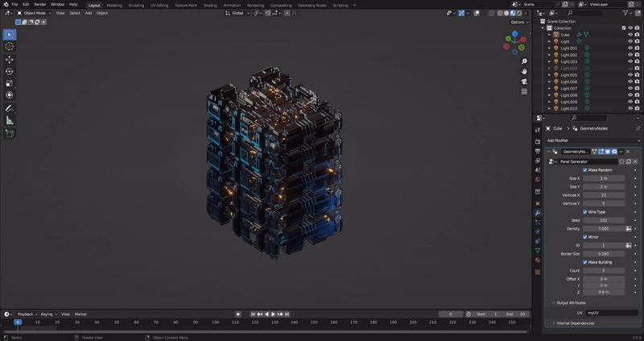Image resolution: width=644 pixels, height=341 pixels.
Task: Open the Object Data properties tab icon
Action: [x=538, y=251]
